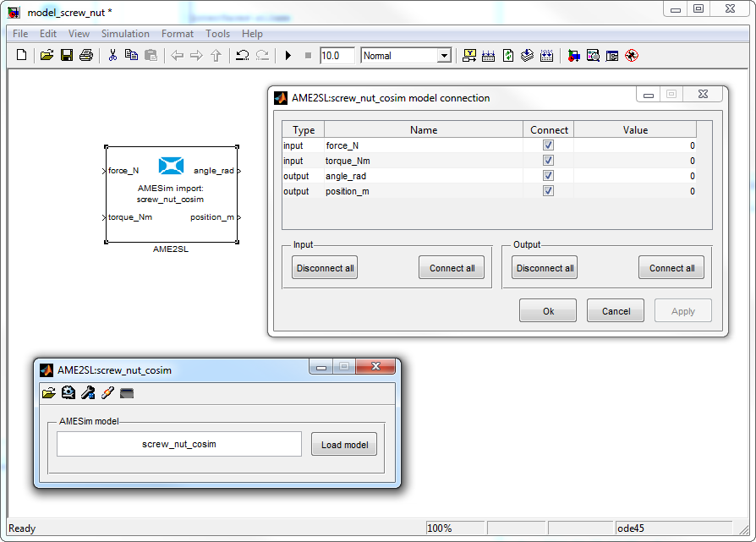Viewport: 756px width, 542px height.
Task: Click Connect all in Input group
Action: tap(452, 268)
